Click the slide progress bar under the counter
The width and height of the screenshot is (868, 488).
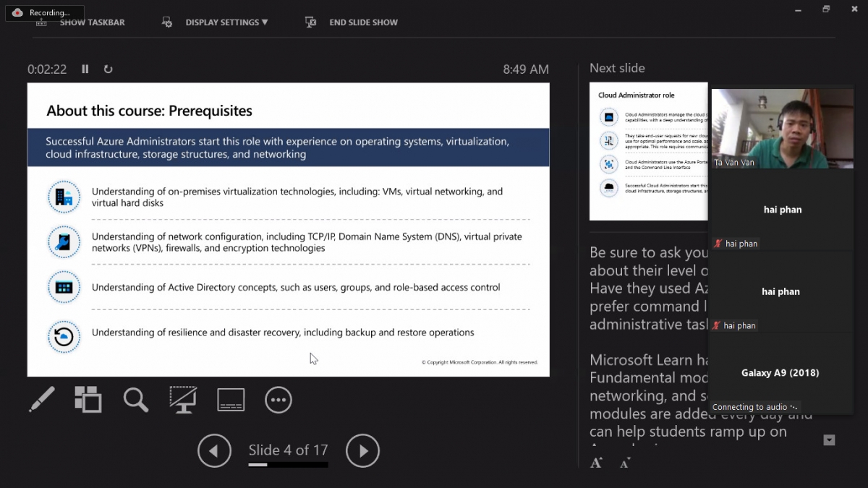coord(288,465)
